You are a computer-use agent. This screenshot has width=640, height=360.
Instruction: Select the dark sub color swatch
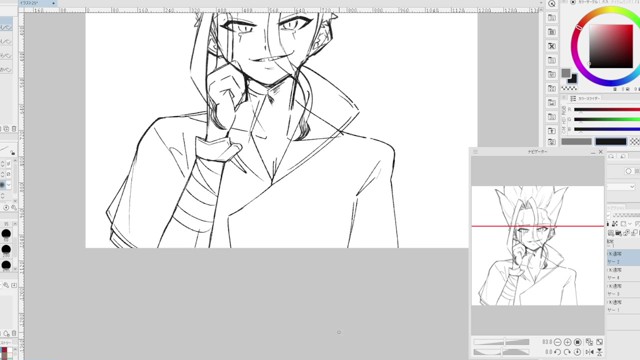point(572,79)
